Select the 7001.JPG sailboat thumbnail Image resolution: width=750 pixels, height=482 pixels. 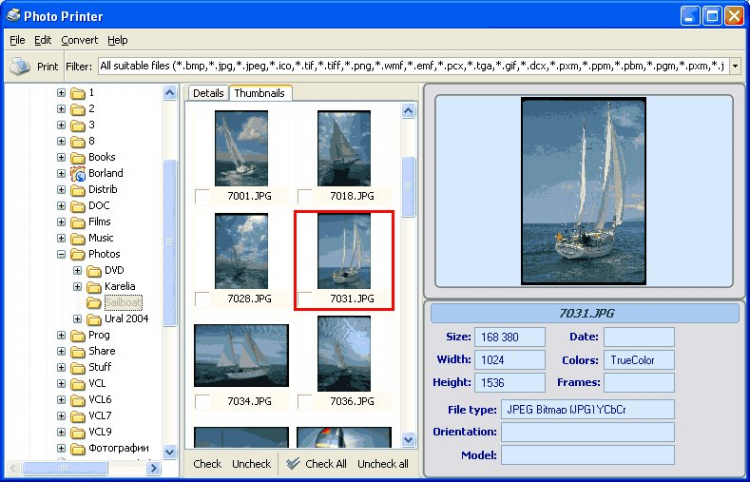click(241, 148)
